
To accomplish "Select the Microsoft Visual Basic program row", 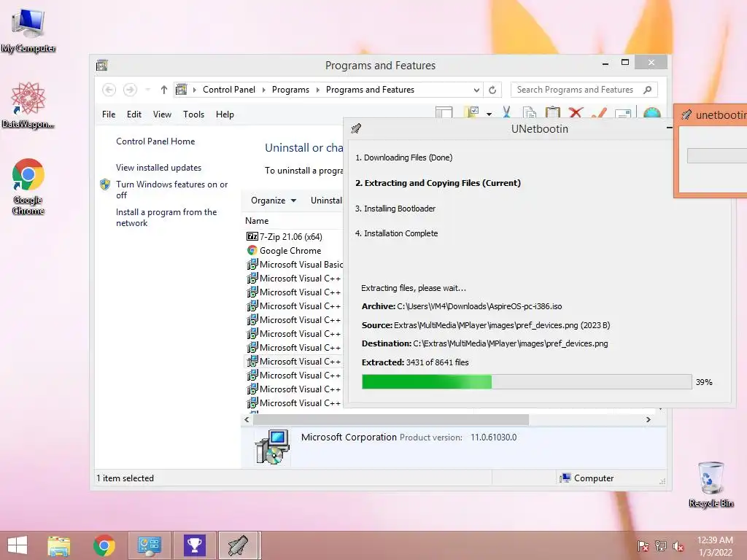I will pyautogui.click(x=293, y=264).
